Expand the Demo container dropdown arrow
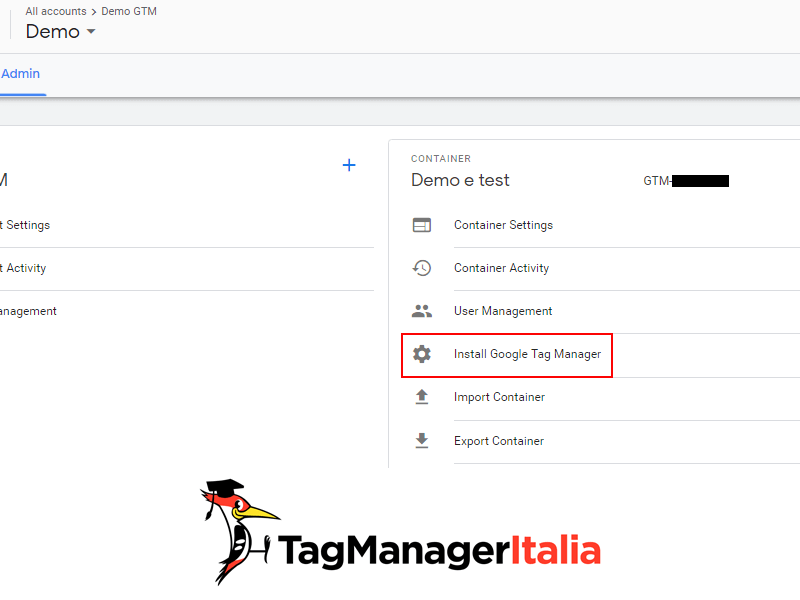Image resolution: width=800 pixels, height=600 pixels. pos(91,32)
